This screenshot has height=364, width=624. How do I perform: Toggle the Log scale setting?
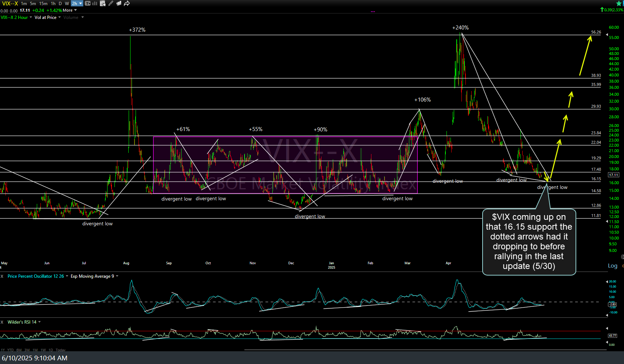[x=613, y=266]
